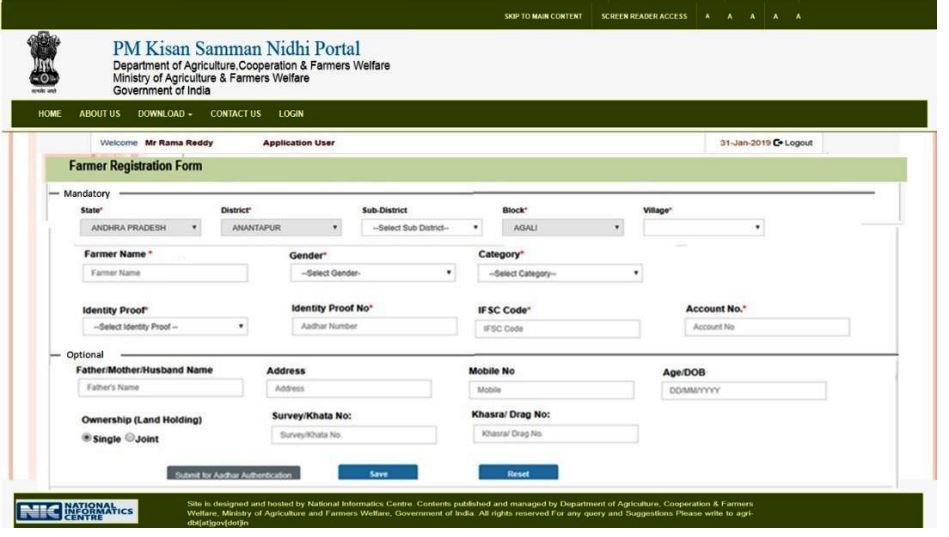
Task: Click the Age/DOB date field
Action: click(x=744, y=390)
